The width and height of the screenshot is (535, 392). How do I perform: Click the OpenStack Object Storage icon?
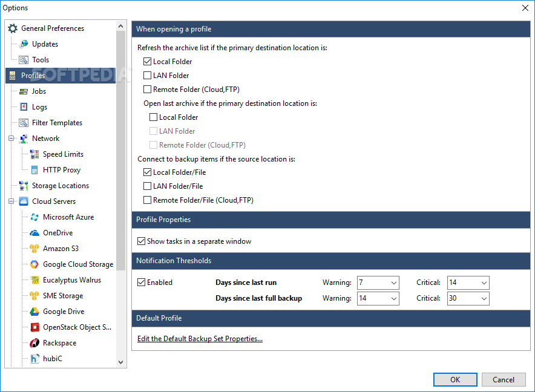(34, 327)
